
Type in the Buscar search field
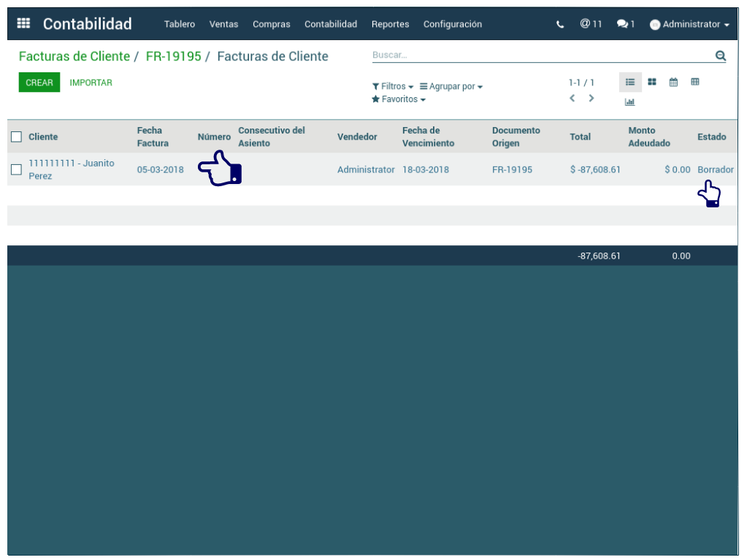[540, 55]
